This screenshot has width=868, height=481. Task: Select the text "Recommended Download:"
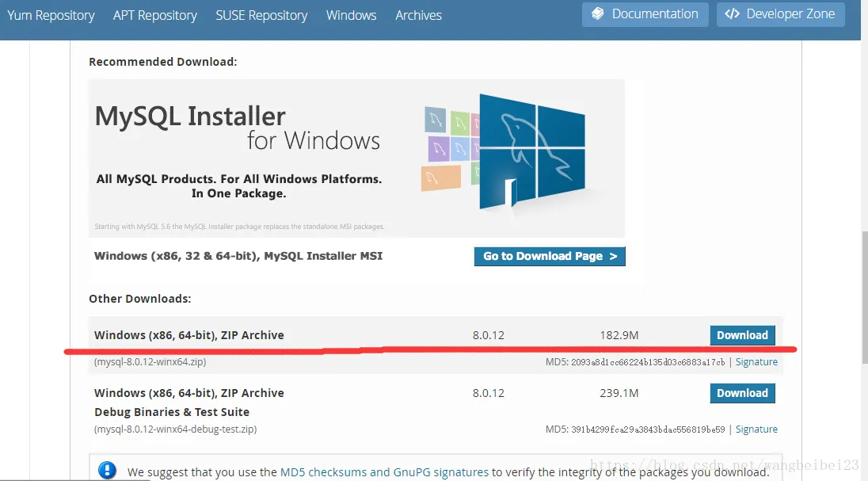click(x=163, y=62)
